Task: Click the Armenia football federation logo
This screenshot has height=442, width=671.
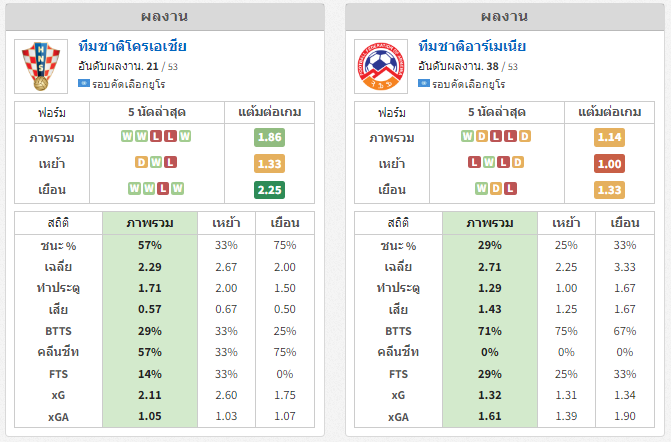Action: tap(381, 66)
